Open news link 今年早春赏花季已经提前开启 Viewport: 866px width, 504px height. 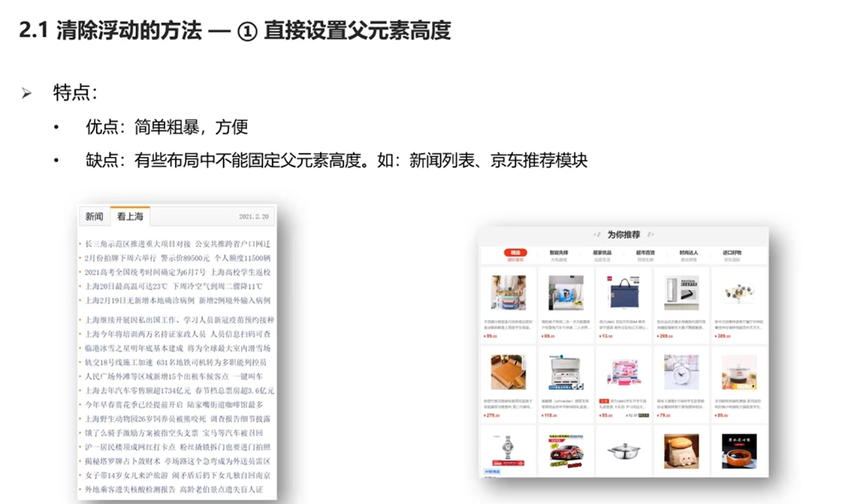click(x=133, y=405)
